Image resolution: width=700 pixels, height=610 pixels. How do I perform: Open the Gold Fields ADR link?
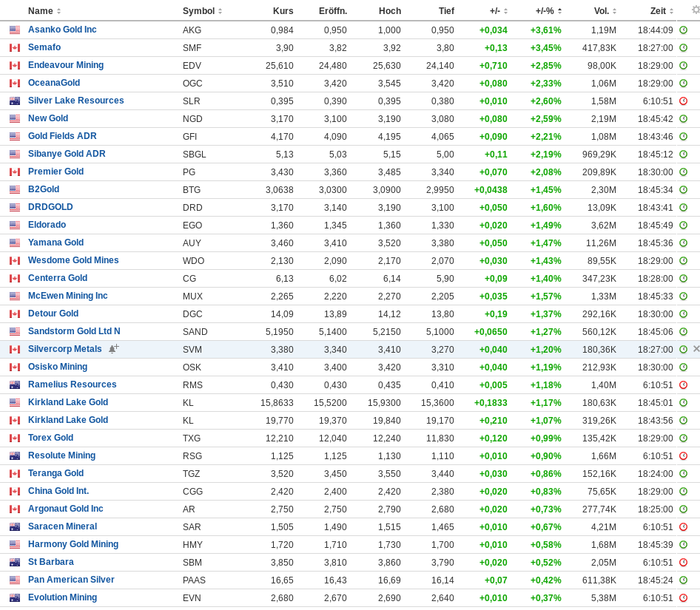click(62, 136)
